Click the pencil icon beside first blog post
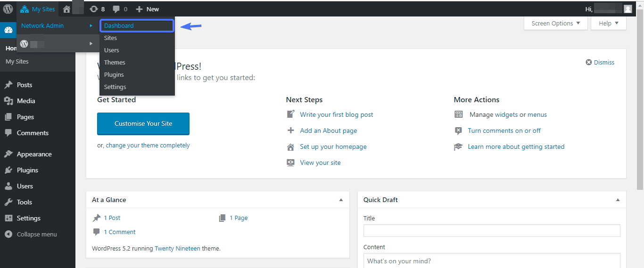 click(x=290, y=114)
